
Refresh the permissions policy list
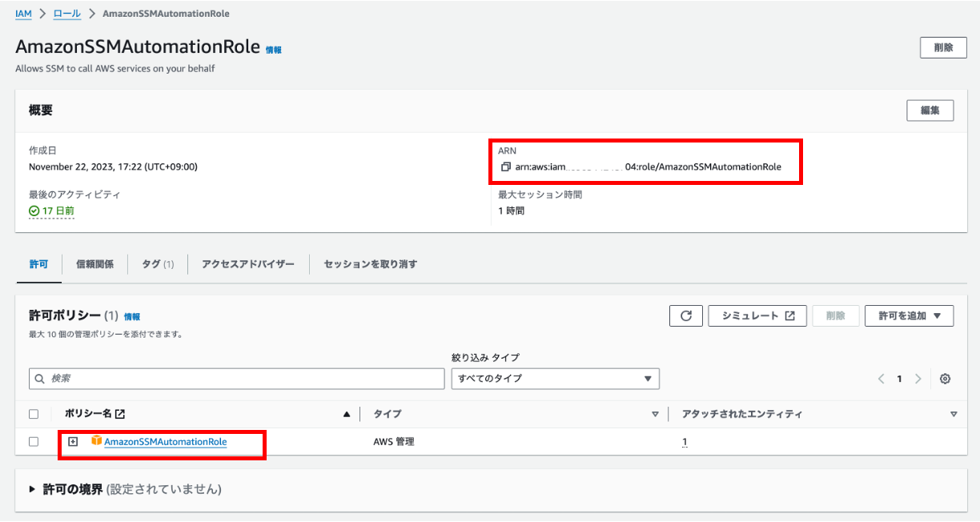pos(686,315)
